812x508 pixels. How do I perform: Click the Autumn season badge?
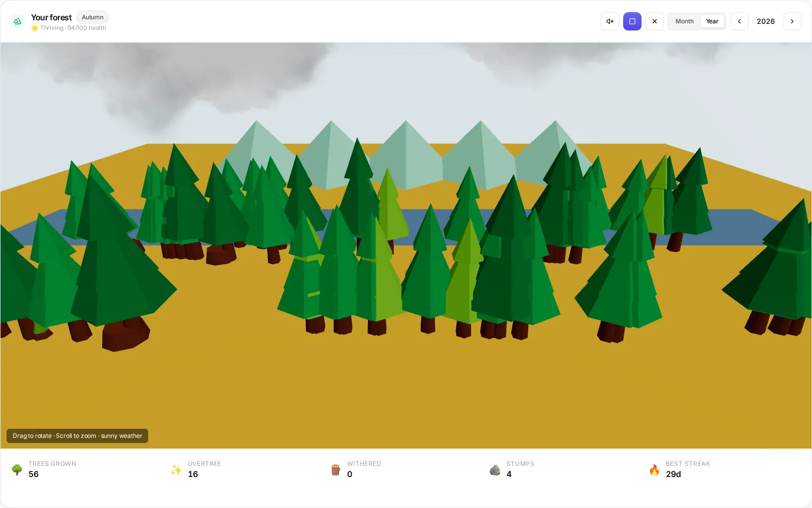click(92, 17)
